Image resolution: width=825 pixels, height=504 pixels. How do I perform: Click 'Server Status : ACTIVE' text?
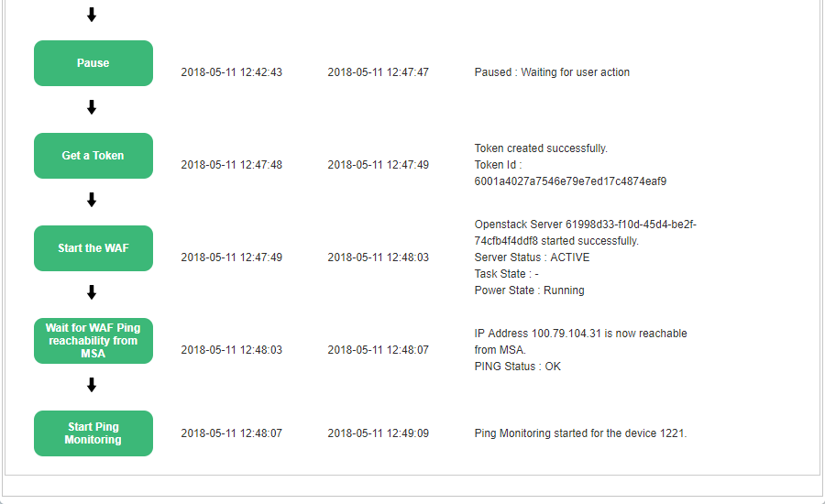click(532, 257)
